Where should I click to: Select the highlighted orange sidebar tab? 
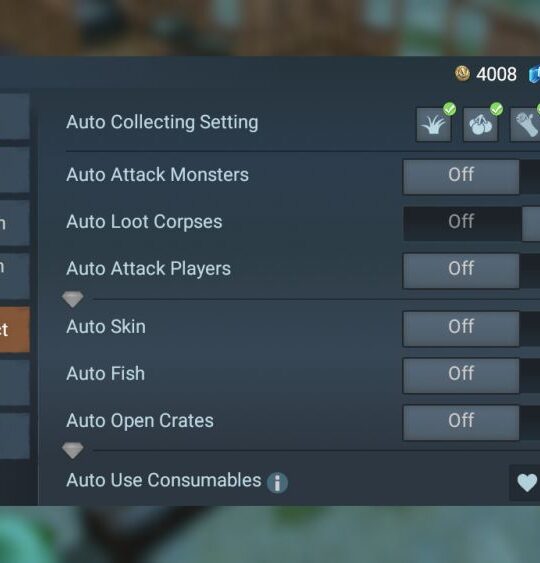tap(14, 329)
